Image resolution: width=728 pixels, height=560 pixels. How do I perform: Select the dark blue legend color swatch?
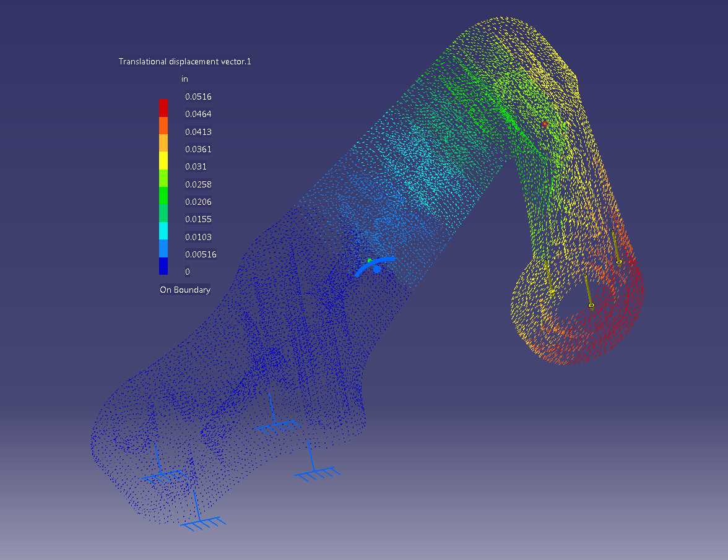click(163, 266)
